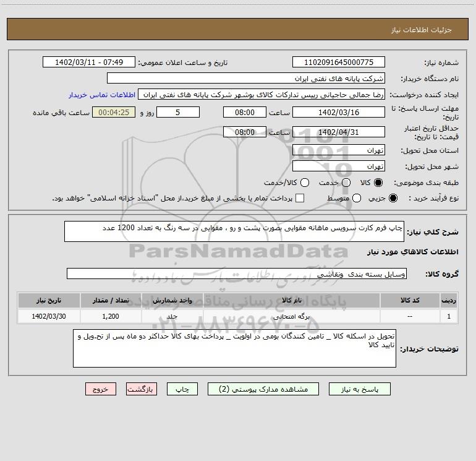Click the requester field رضا جمالی حاجیانی
The width and height of the screenshot is (476, 461).
click(x=261, y=94)
